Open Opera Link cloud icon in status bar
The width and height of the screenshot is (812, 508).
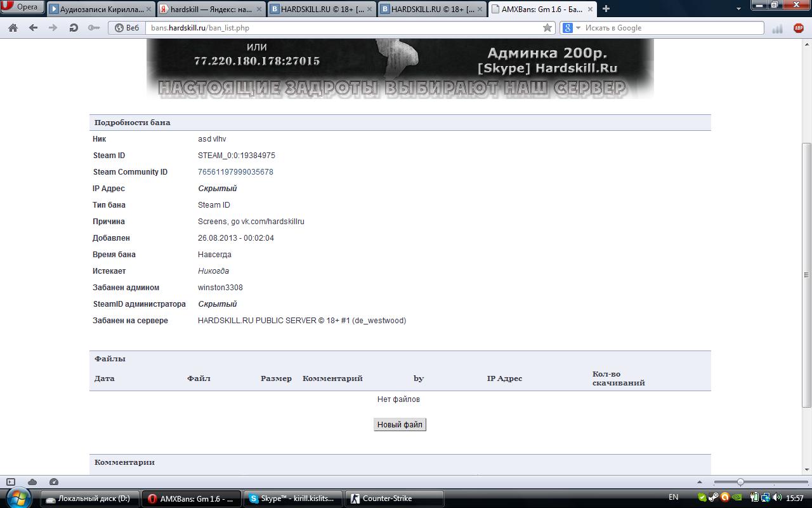32,482
